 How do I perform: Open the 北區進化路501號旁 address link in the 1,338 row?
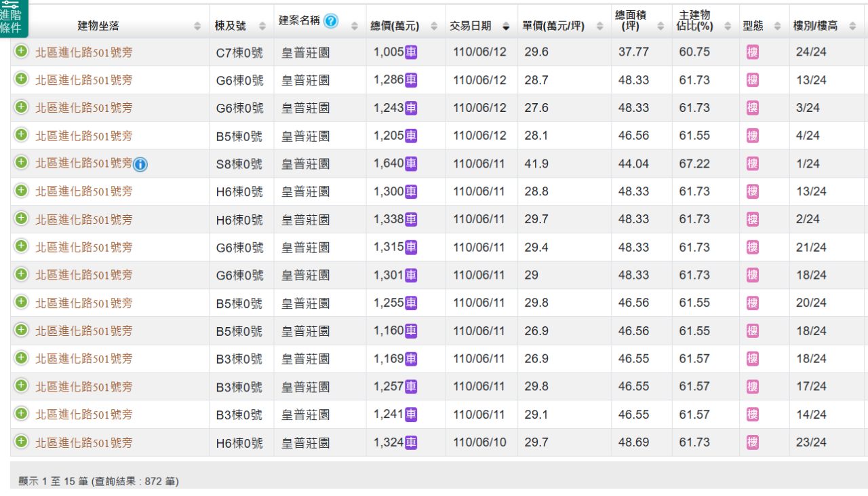coord(84,219)
